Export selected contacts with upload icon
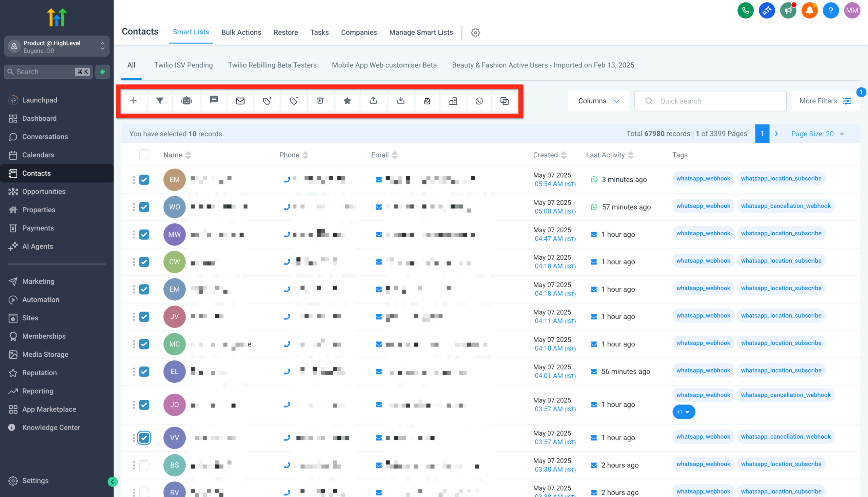Screen dimensions: 868x497 click(x=373, y=101)
